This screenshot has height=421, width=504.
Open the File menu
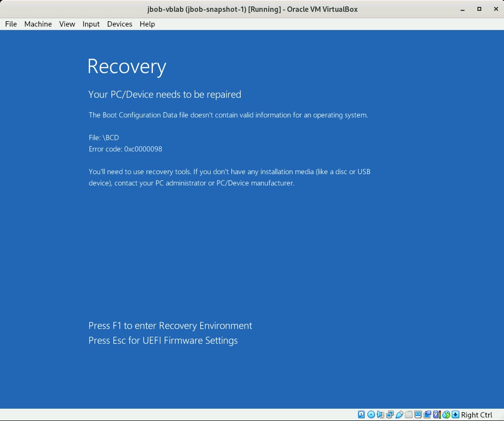[11, 24]
